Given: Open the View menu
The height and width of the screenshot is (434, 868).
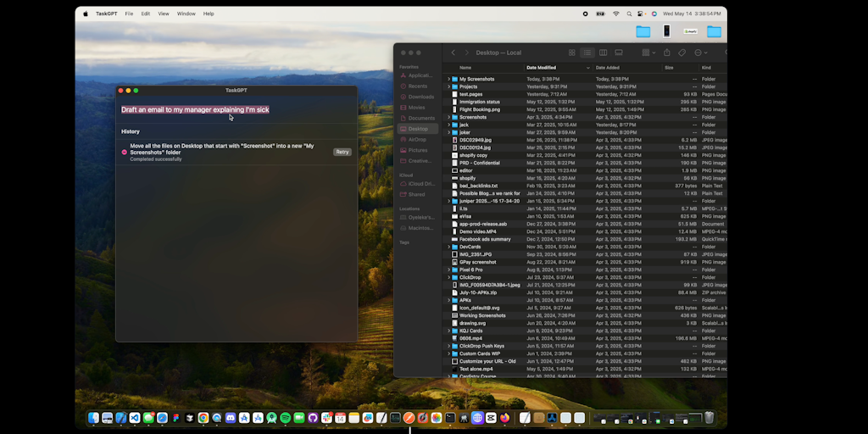Looking at the screenshot, I should (164, 14).
